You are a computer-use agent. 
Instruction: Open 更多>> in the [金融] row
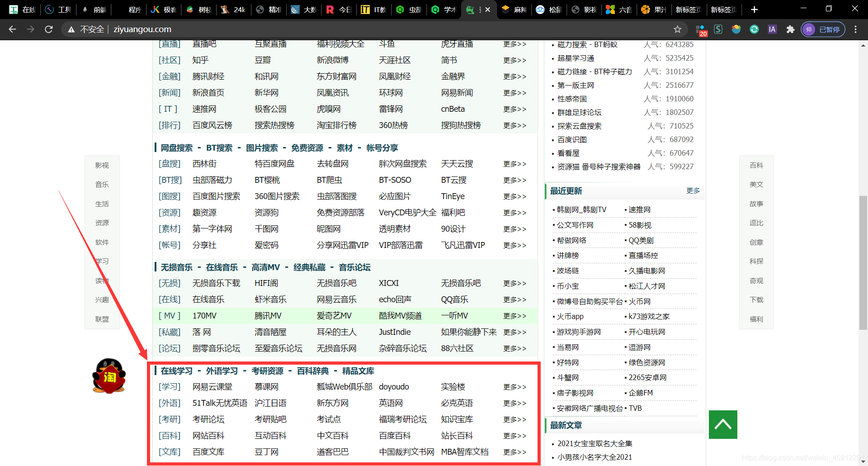pos(515,76)
